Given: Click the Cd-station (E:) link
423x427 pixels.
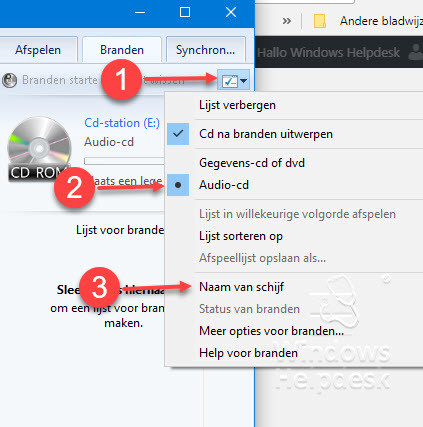Looking at the screenshot, I should [122, 123].
